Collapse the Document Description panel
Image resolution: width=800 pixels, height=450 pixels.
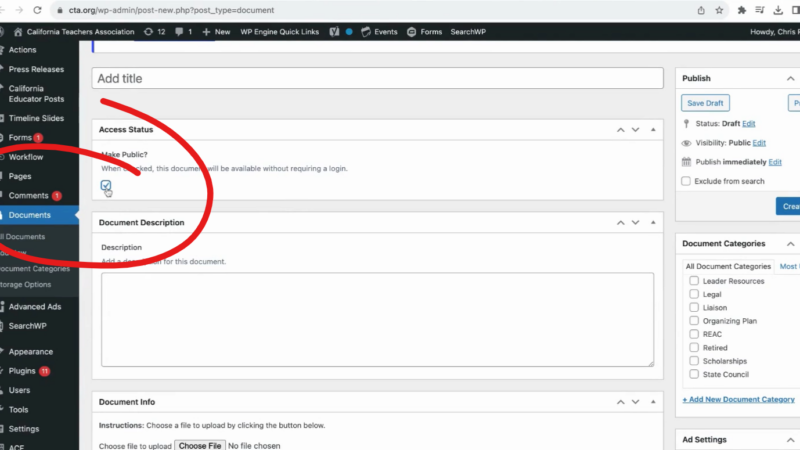[654, 223]
